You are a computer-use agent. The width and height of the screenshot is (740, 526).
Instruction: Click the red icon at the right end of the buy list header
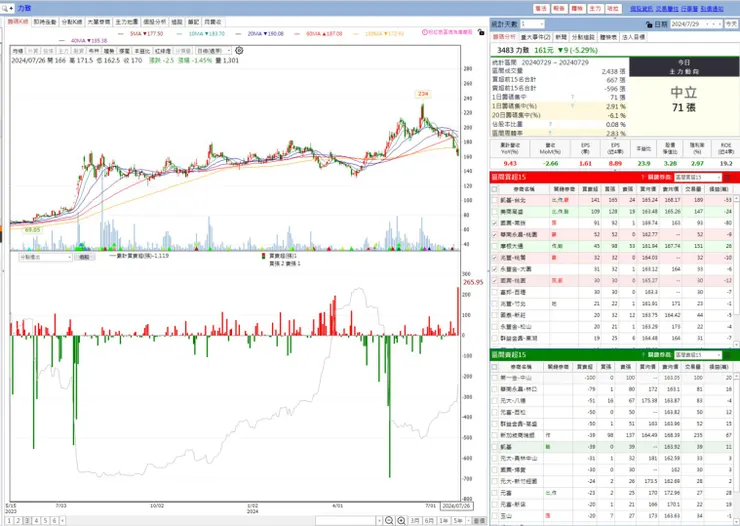[727, 177]
